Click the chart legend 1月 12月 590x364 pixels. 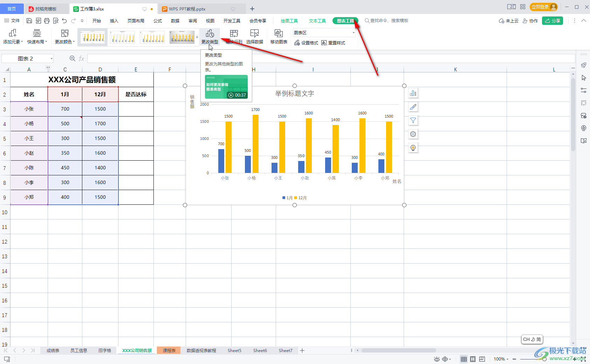pos(294,198)
